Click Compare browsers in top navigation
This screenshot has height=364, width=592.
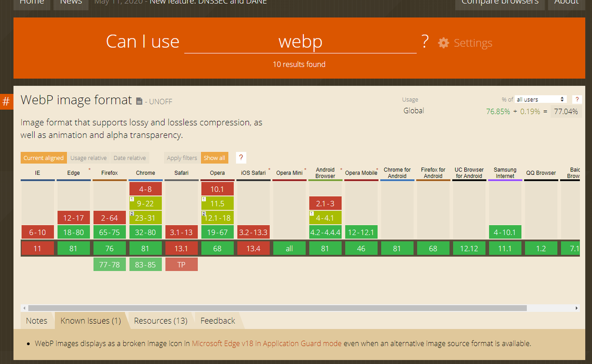tap(500, 4)
